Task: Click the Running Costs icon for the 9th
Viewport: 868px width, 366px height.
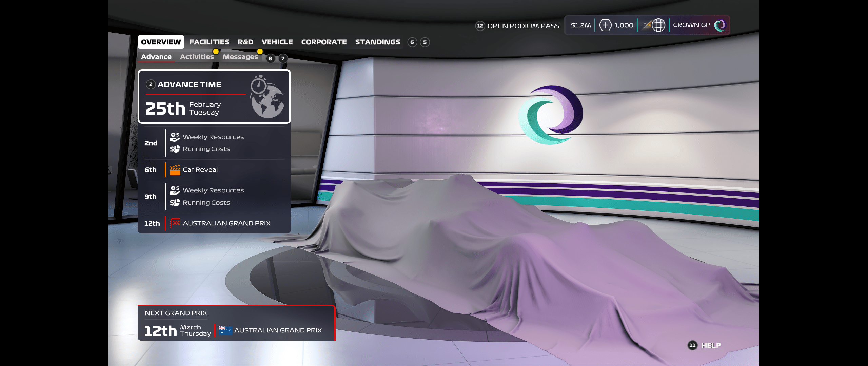Action: tap(175, 203)
